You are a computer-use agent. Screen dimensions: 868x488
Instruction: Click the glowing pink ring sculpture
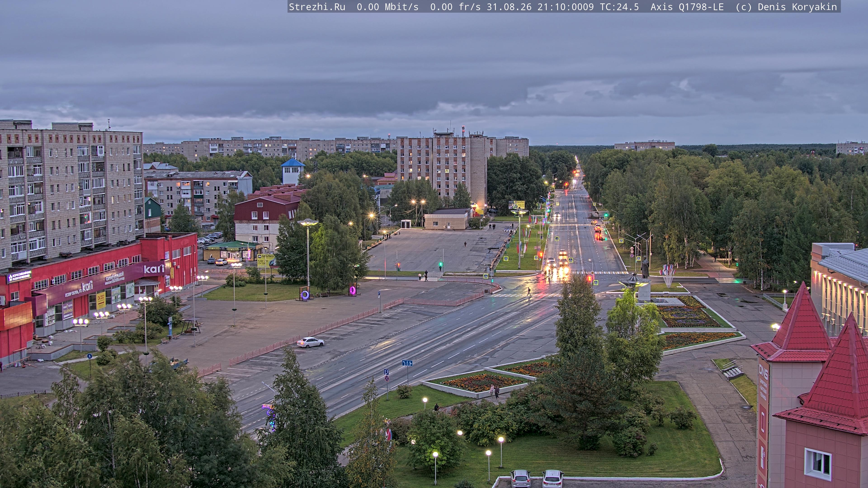[353, 290]
